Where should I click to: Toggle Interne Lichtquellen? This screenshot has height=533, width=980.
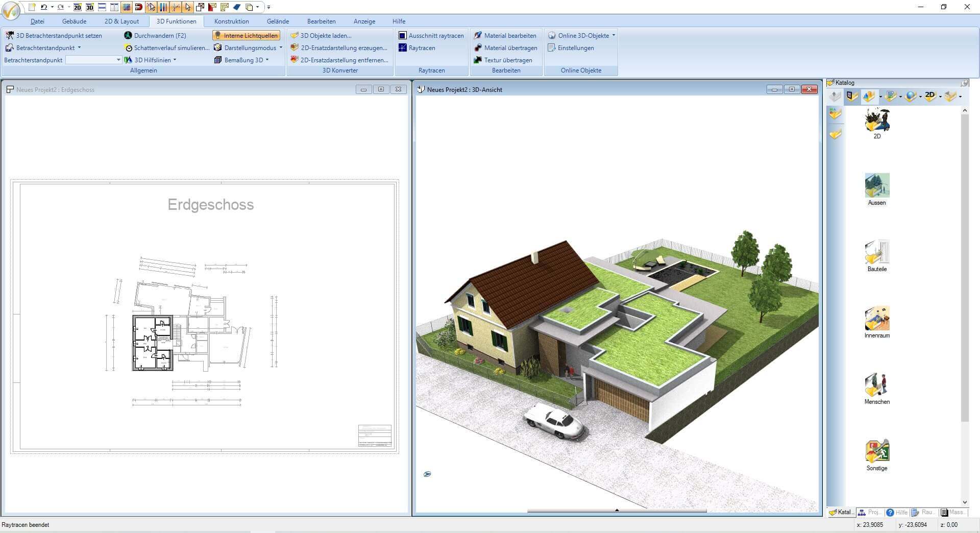247,35
